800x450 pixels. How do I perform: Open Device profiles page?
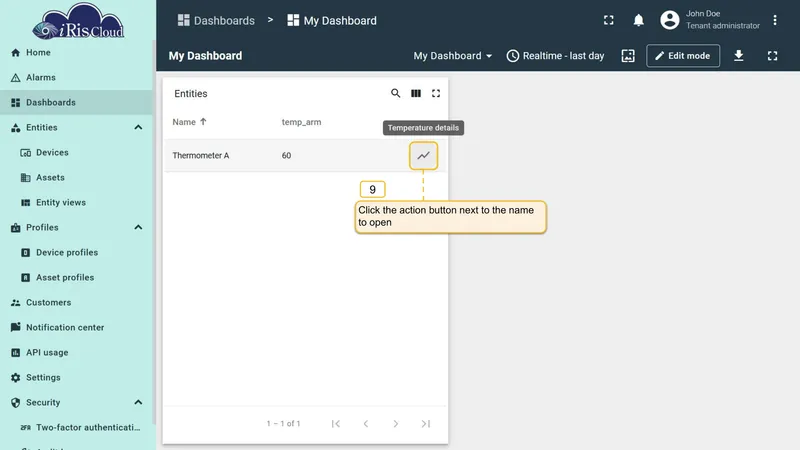[77, 253]
